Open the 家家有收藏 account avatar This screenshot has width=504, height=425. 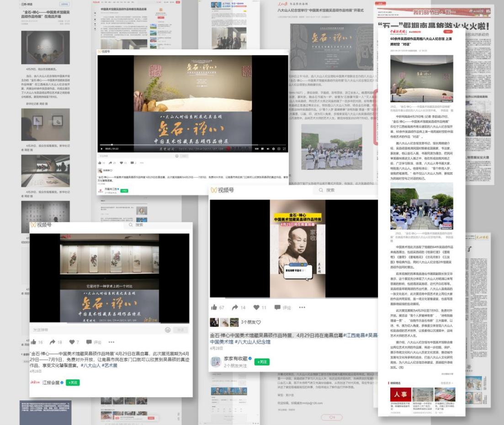click(215, 361)
